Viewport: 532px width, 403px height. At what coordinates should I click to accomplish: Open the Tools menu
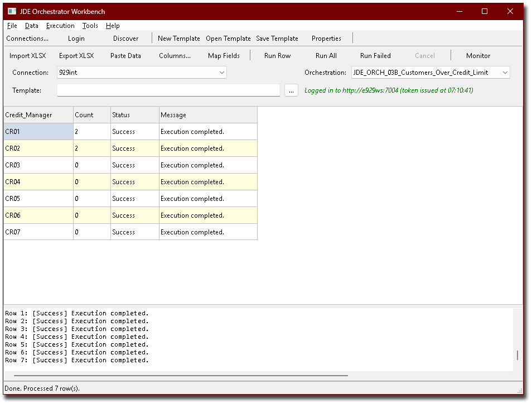[90, 26]
